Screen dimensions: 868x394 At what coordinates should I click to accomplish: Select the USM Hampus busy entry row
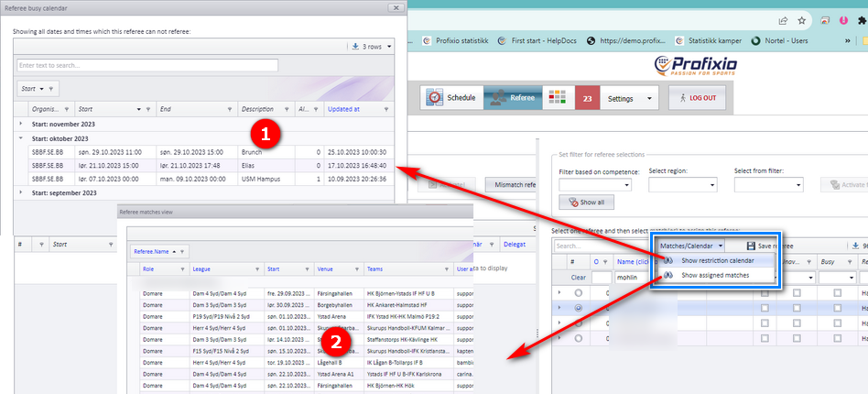(211, 179)
